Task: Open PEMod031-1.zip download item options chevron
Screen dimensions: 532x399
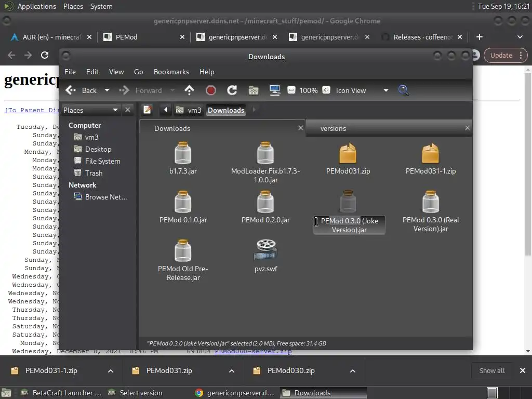Action: 111,371
